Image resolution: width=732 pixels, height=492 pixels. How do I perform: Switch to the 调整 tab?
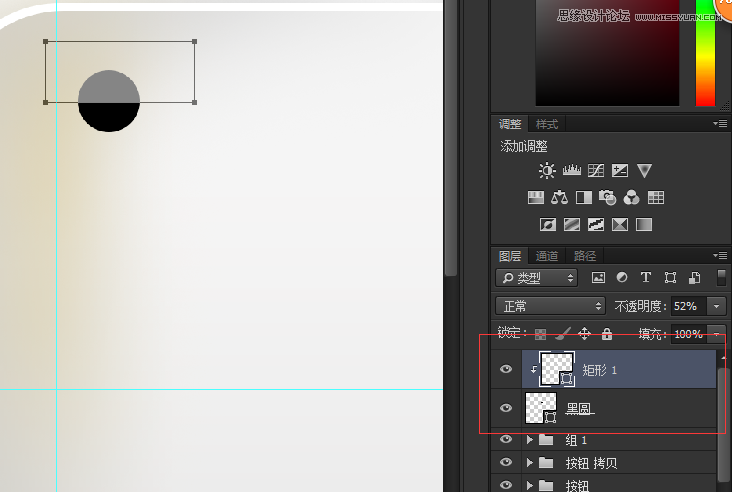pos(510,124)
